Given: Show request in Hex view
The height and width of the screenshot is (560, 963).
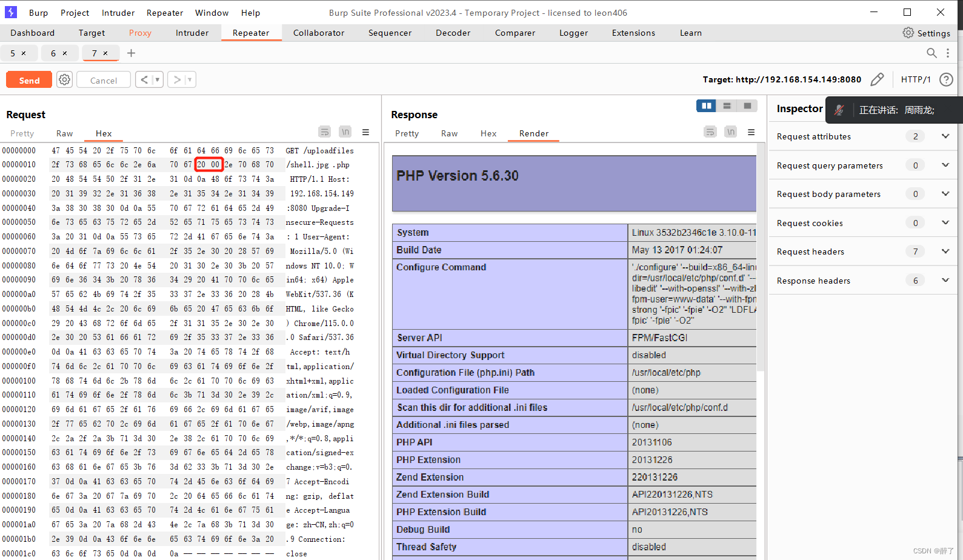Looking at the screenshot, I should coord(104,133).
